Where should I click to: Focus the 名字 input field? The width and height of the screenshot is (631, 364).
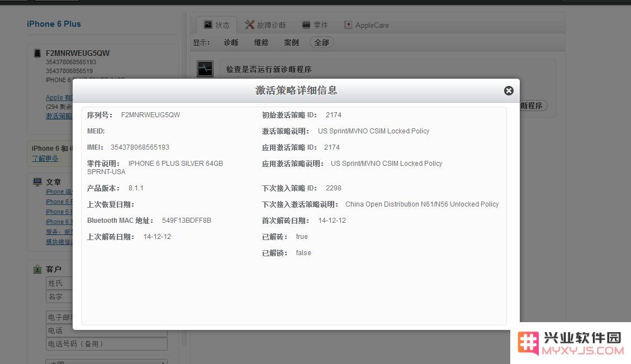59,296
